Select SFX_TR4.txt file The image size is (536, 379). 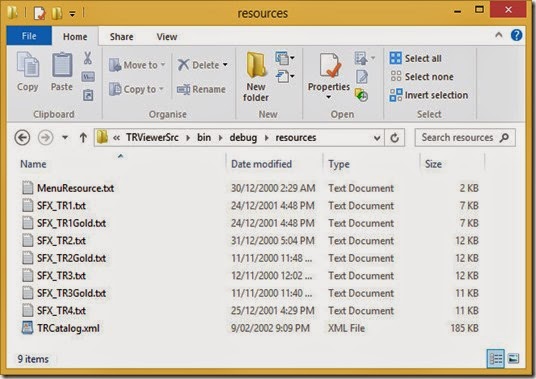(x=62, y=311)
